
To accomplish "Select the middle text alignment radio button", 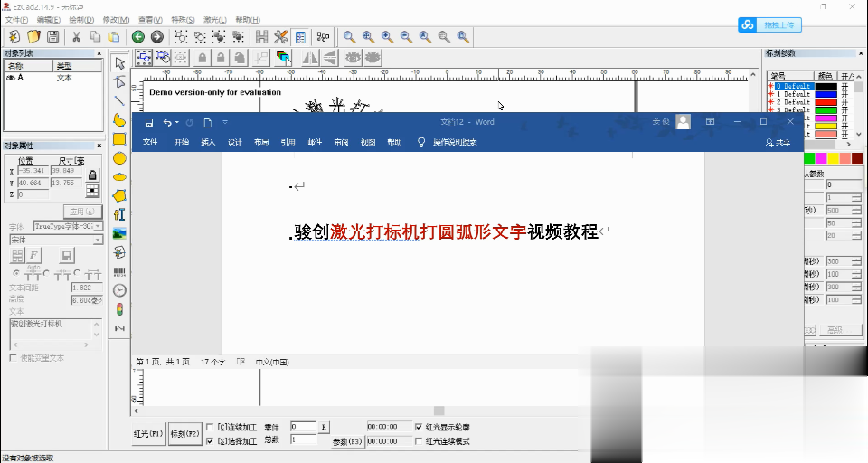I will (x=46, y=273).
